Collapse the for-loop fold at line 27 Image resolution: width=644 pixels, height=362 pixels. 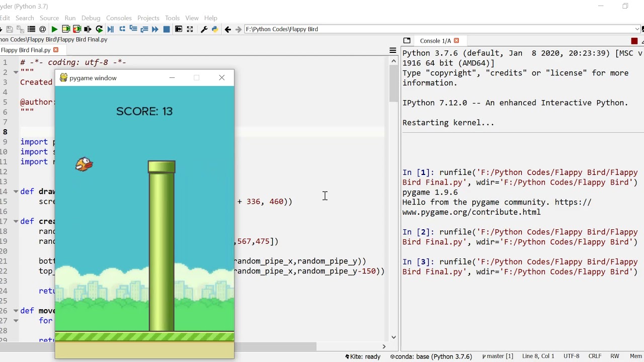coord(16,321)
